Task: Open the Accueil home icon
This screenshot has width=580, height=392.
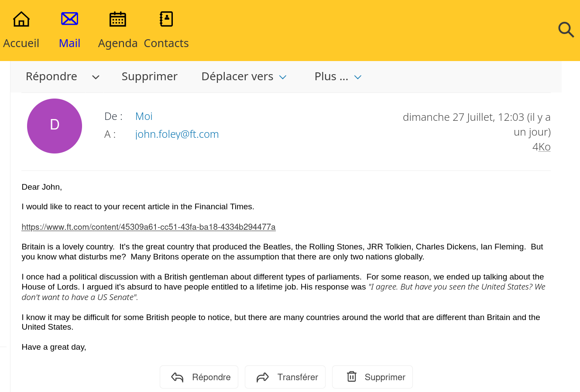Action: (x=21, y=19)
